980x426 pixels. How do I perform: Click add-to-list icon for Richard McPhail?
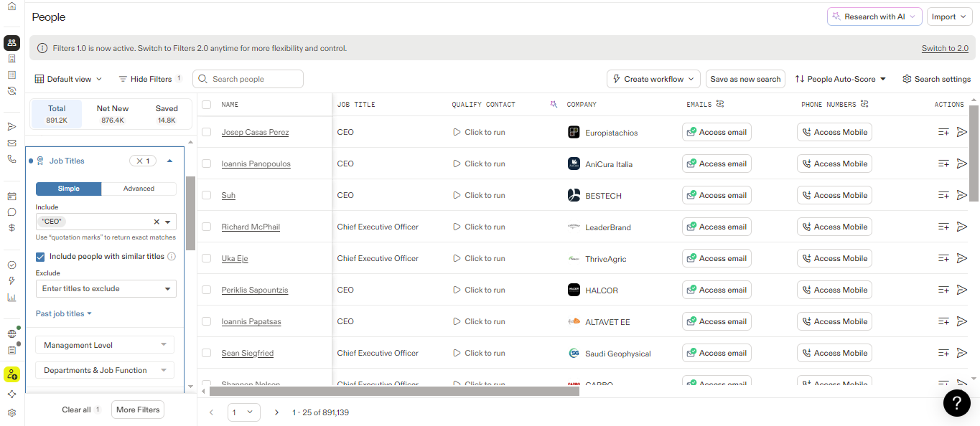point(943,227)
